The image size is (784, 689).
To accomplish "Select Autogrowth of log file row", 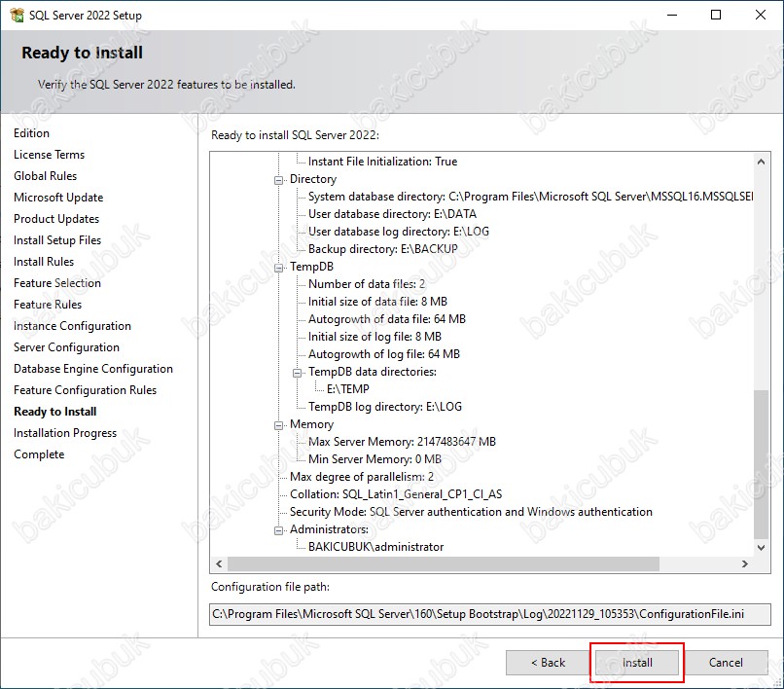I will click(x=384, y=354).
